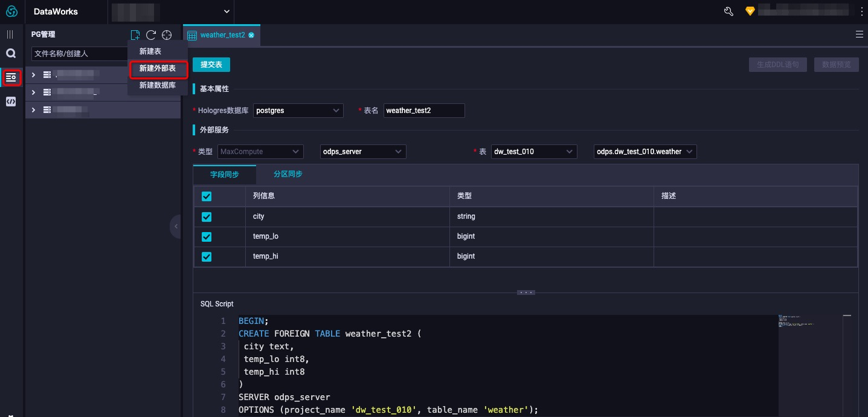Image resolution: width=868 pixels, height=417 pixels.
Task: Click the DataWorks logo icon
Action: (11, 11)
